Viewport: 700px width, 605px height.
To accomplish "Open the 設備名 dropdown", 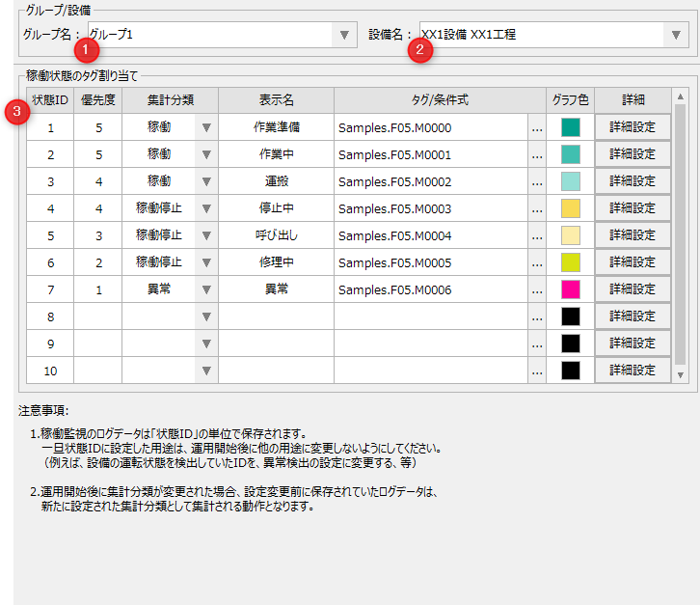I will [677, 35].
